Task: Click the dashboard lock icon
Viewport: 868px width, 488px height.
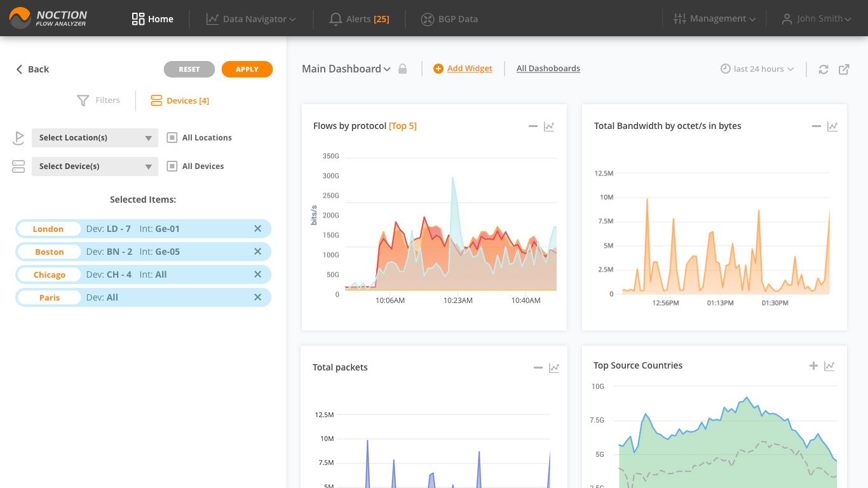Action: [402, 69]
